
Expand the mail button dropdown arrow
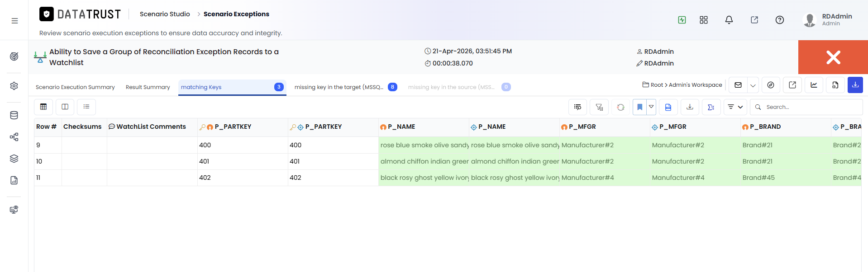[753, 85]
